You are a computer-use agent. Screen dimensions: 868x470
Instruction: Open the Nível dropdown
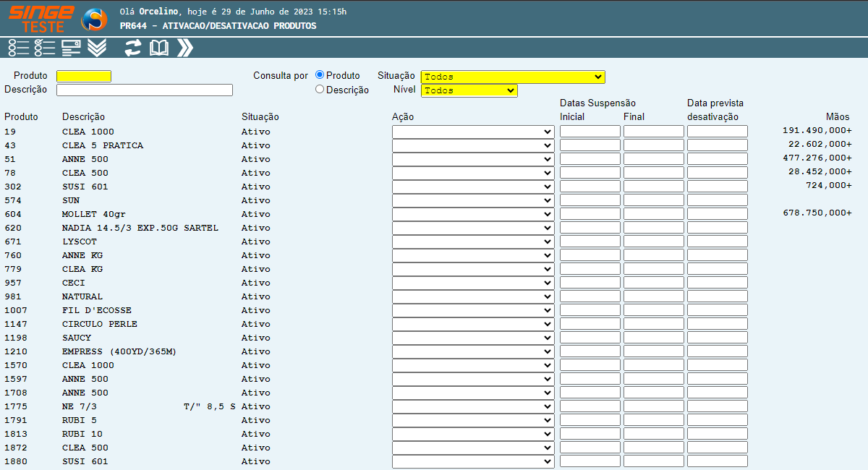pyautogui.click(x=469, y=90)
